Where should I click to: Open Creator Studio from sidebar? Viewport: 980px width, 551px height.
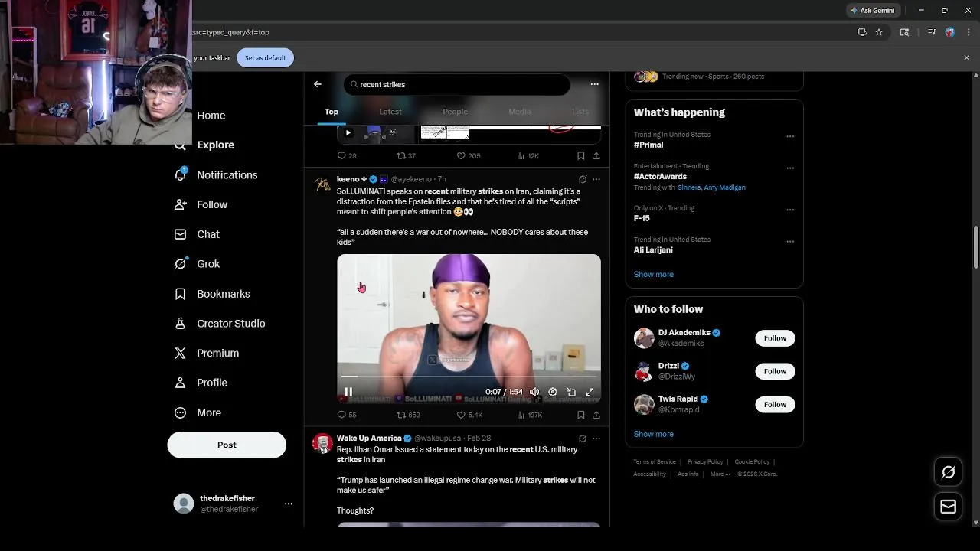click(x=220, y=323)
